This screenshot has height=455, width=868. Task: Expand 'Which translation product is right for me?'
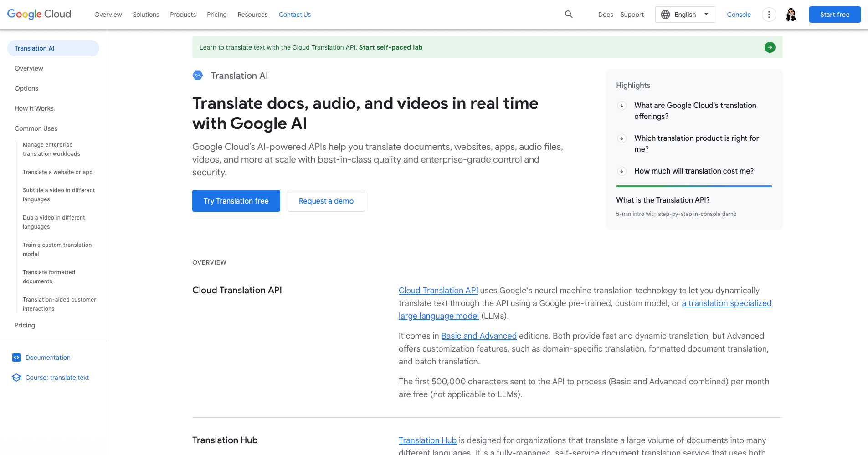[621, 138]
